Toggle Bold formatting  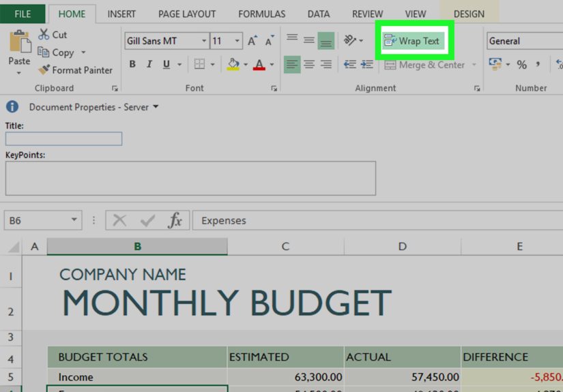click(132, 64)
